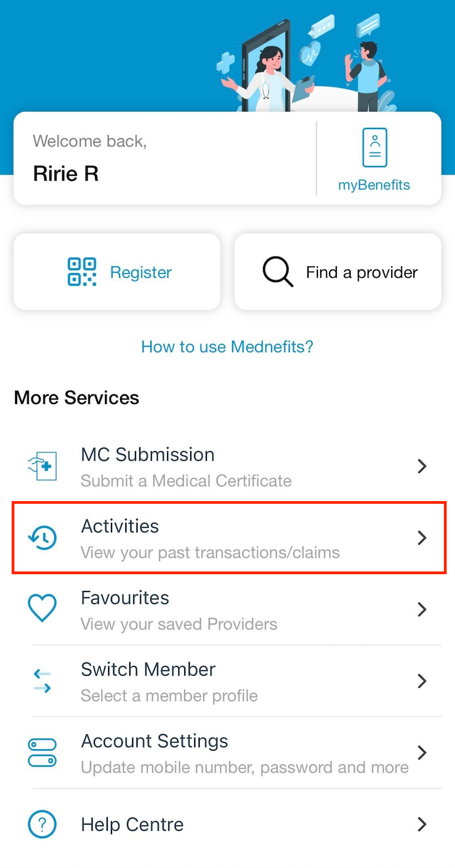This screenshot has width=455, height=868.
Task: Open Favourites via the right chevron
Action: click(x=422, y=609)
